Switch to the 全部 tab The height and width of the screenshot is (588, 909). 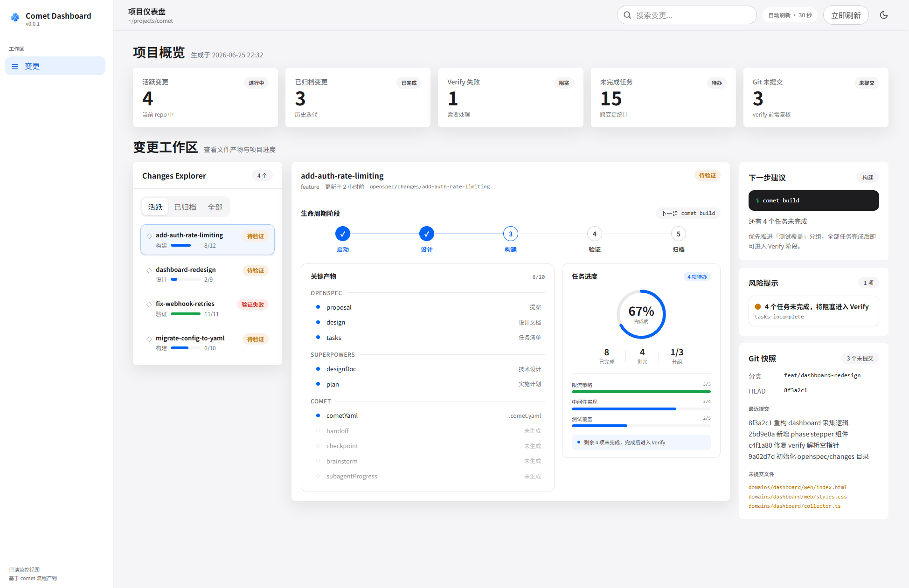click(x=215, y=207)
